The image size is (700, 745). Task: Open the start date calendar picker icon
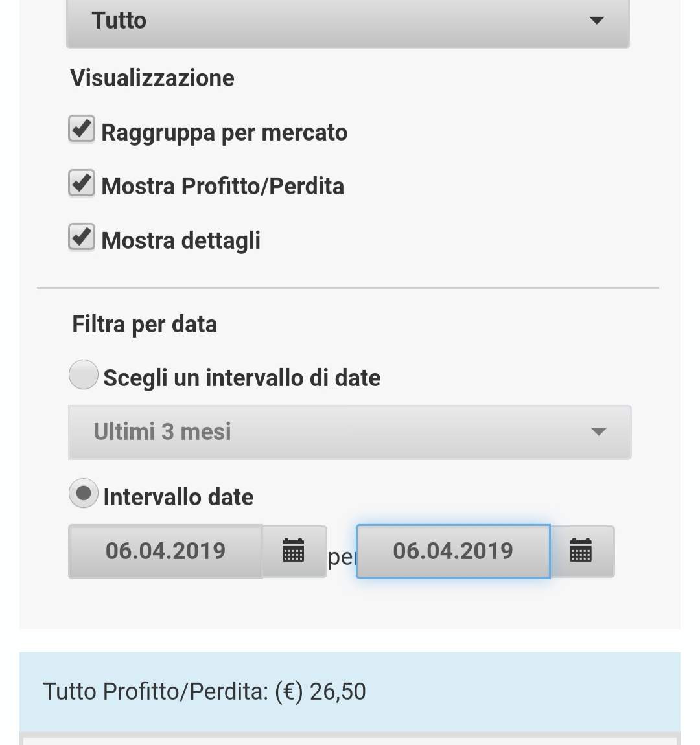[x=294, y=551]
